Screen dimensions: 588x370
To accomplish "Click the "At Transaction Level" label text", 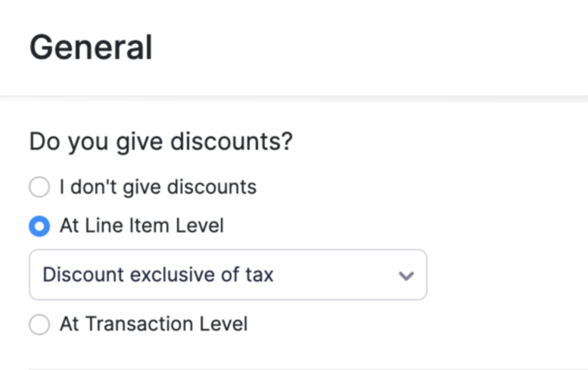I will click(x=154, y=325).
